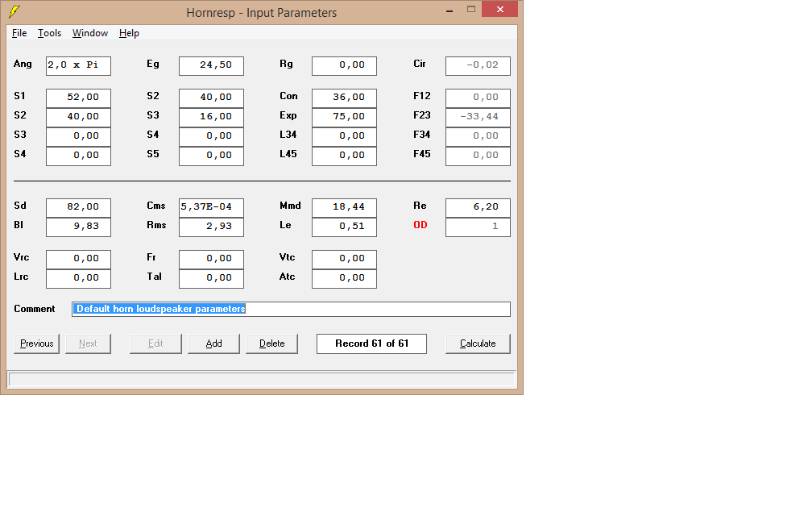Close the Hornresp window
This screenshot has width=812, height=508.
coord(499,10)
